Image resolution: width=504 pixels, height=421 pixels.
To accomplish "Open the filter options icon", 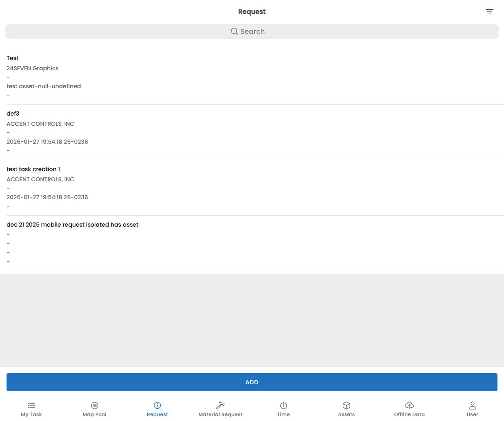I will click(x=489, y=11).
